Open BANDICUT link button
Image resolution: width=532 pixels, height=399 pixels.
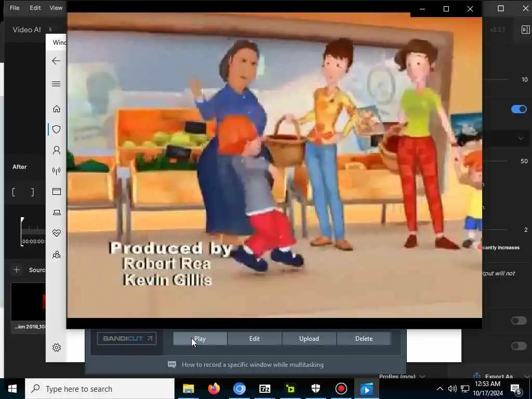pos(127,338)
